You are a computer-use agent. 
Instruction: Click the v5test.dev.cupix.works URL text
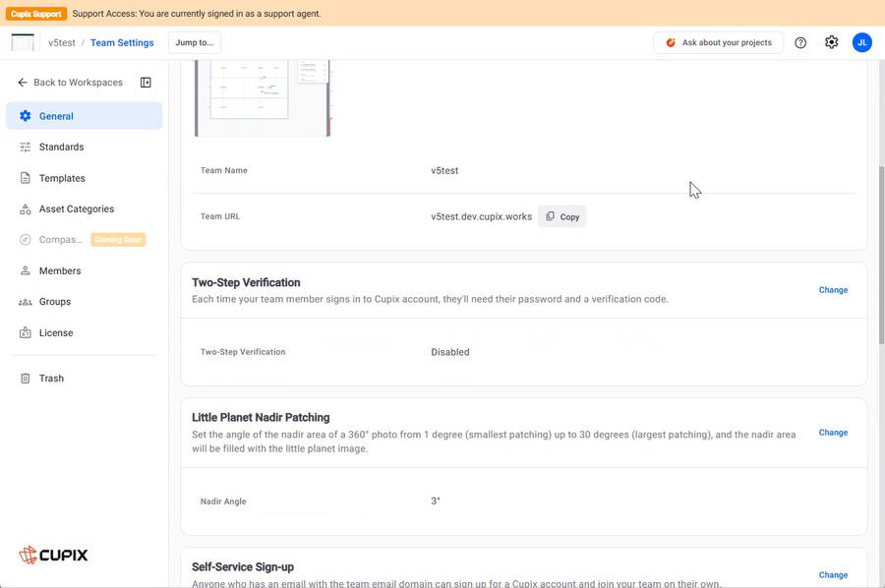click(x=482, y=216)
